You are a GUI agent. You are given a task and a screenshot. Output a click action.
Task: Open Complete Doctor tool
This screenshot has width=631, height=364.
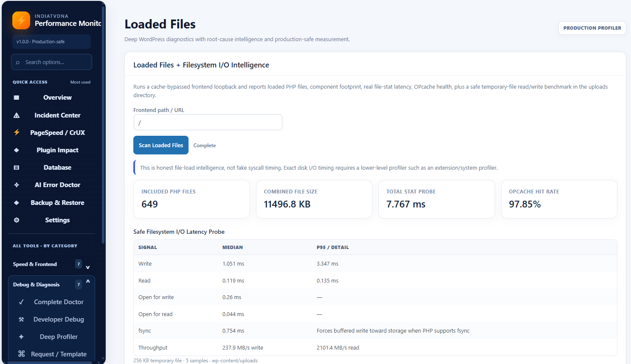tap(51, 302)
